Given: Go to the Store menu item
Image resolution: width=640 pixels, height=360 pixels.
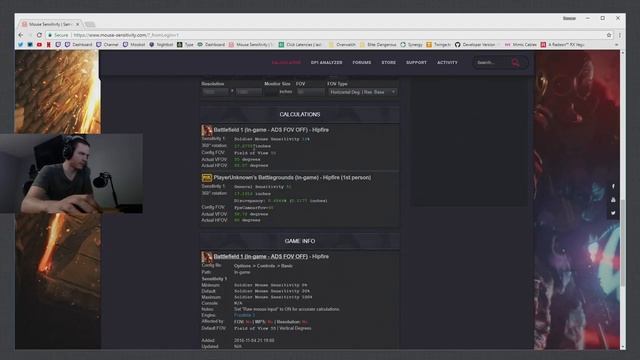Looking at the screenshot, I should click(389, 62).
